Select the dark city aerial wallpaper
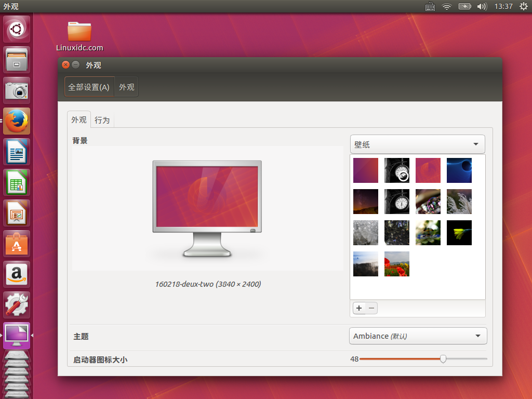Image resolution: width=532 pixels, height=399 pixels. pyautogui.click(x=397, y=233)
